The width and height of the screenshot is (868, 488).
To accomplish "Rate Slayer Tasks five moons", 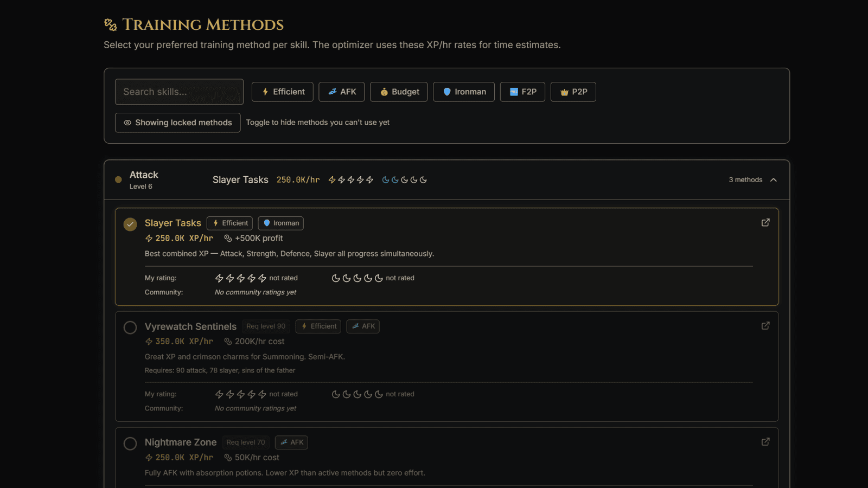I will tap(379, 278).
